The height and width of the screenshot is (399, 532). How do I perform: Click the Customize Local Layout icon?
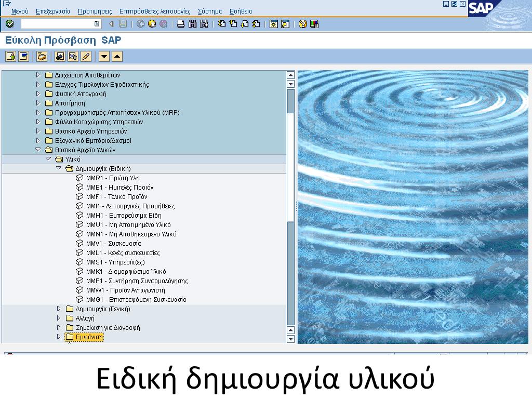314,24
